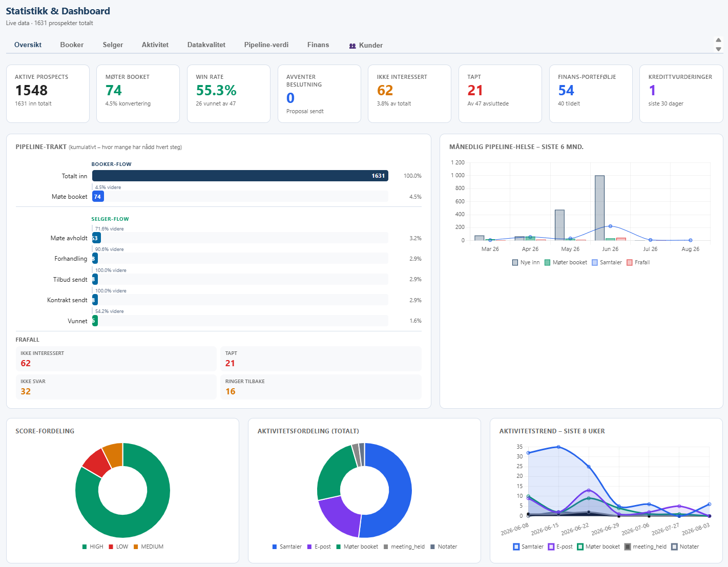This screenshot has height=567, width=728.
Task: Switch to the Booker tab
Action: [72, 45]
